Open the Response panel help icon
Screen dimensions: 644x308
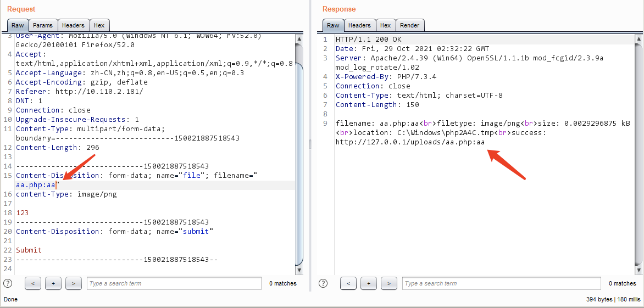pyautogui.click(x=323, y=283)
